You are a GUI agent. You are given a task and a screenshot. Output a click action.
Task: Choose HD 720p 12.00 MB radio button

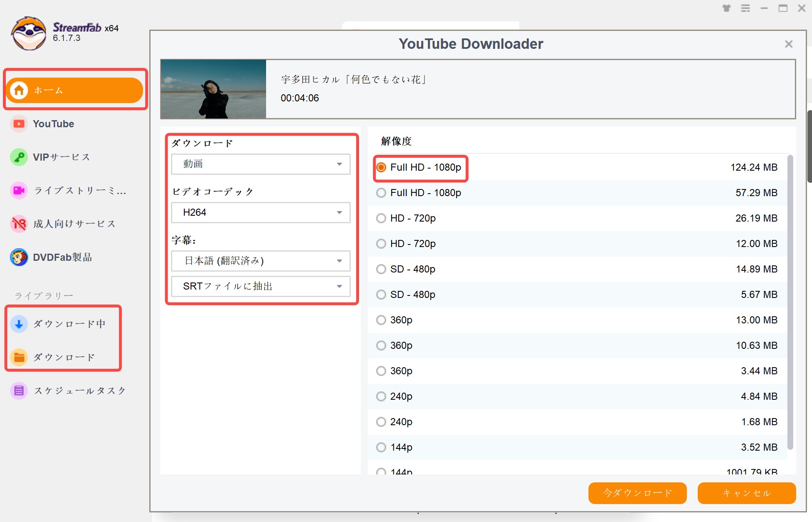tap(381, 244)
